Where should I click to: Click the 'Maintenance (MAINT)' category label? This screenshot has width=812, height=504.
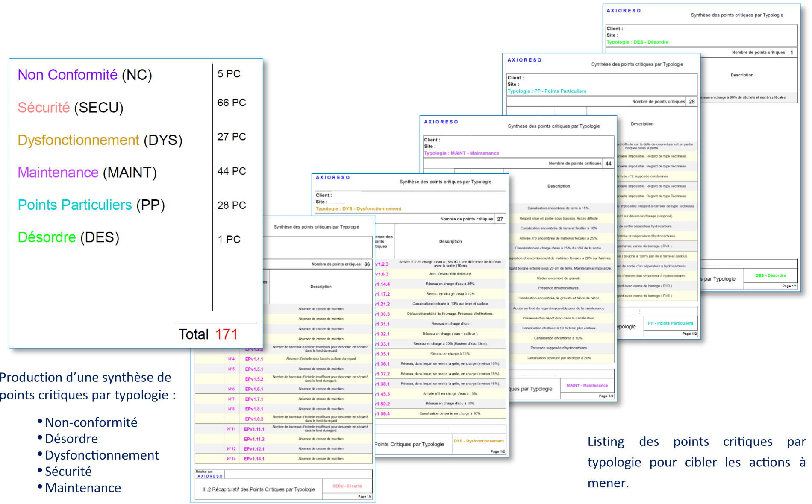87,173
